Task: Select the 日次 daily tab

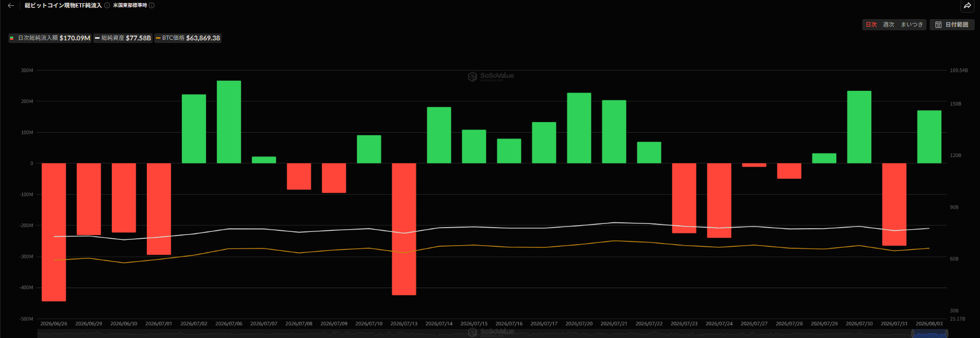Action: (x=871, y=24)
